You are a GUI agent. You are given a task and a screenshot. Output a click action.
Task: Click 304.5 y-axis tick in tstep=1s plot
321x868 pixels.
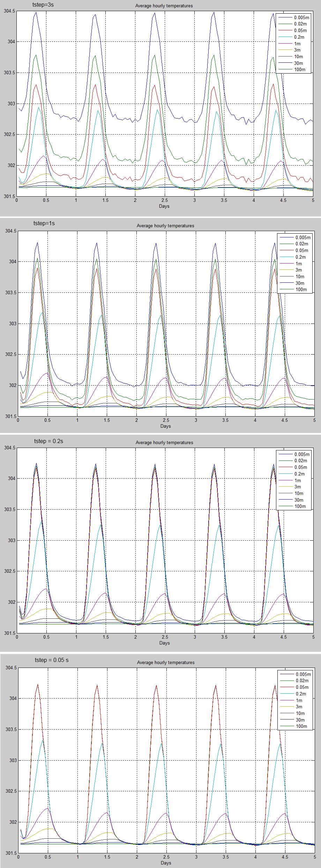[10, 231]
